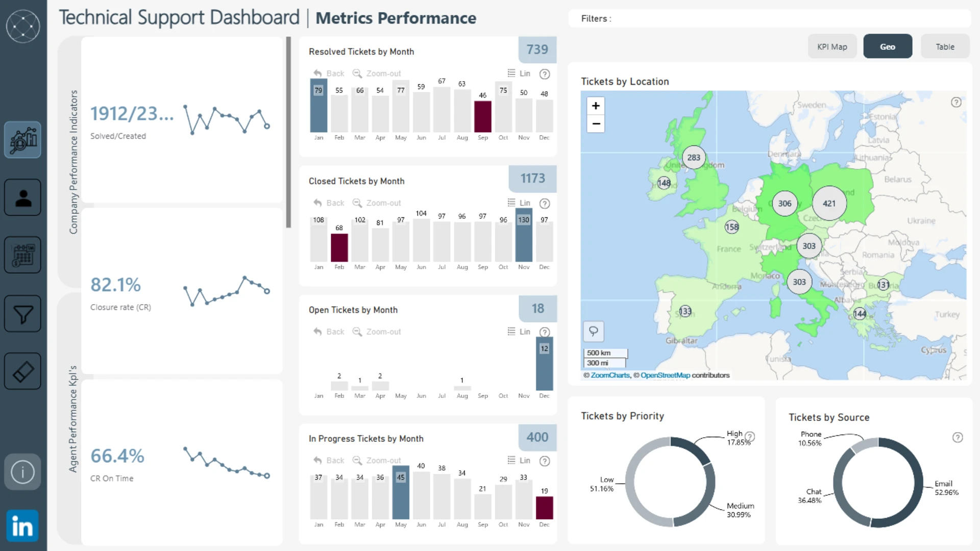
Task: Select the dark September bar in Resolved Tickets
Action: click(x=482, y=117)
